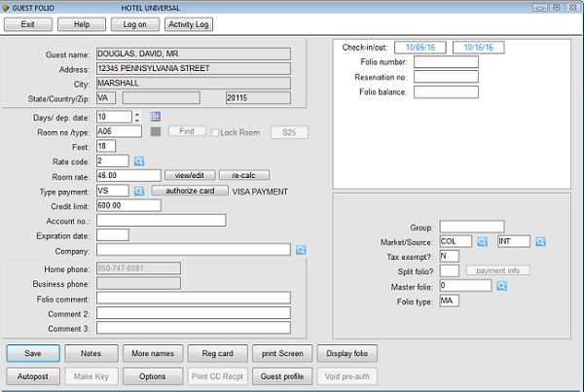This screenshot has height=392, width=584.
Task: Click the Rate code field
Action: [x=113, y=160]
